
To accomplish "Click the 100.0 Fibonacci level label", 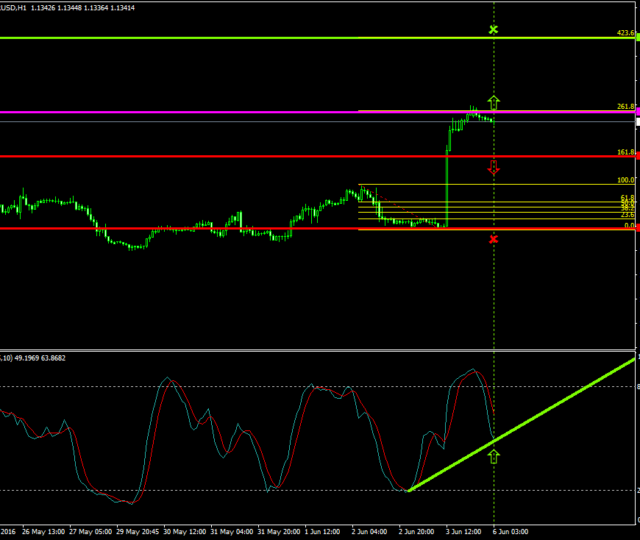I will (x=626, y=181).
